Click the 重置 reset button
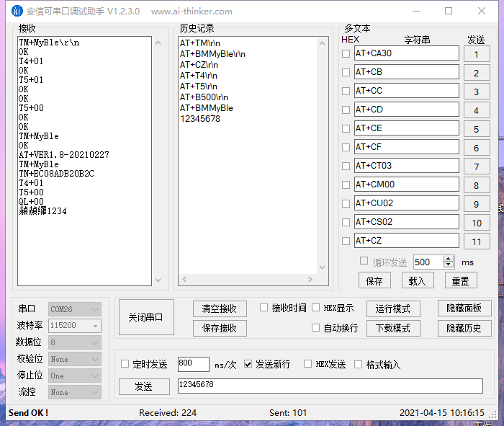504x426 pixels. (461, 280)
